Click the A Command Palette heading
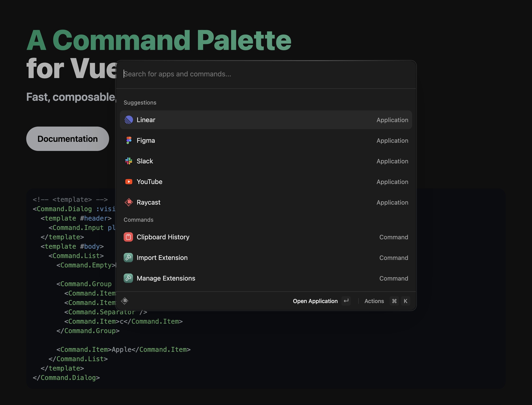The height and width of the screenshot is (405, 532). pyautogui.click(x=159, y=40)
